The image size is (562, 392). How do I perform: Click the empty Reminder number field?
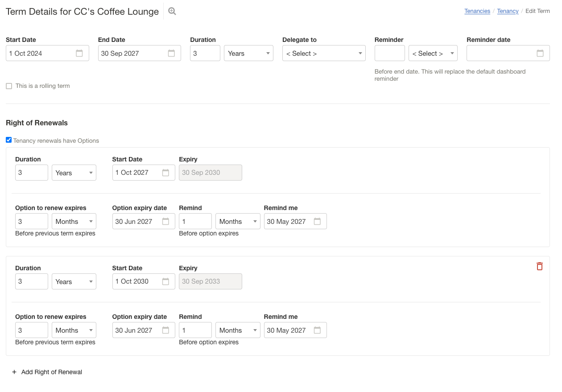tap(389, 54)
